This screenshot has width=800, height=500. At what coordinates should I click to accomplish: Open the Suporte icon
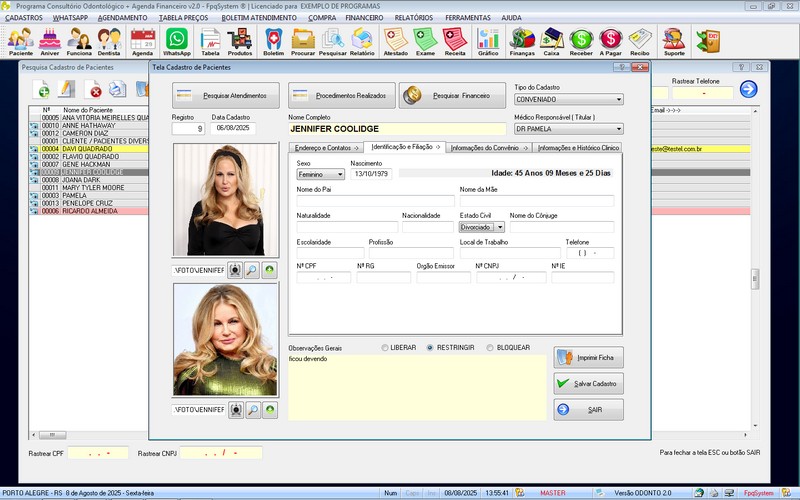(674, 40)
